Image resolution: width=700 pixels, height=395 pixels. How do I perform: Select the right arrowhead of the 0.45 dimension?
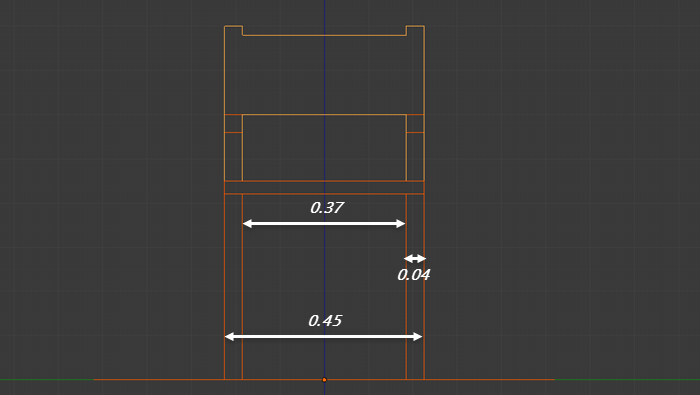[417, 337]
